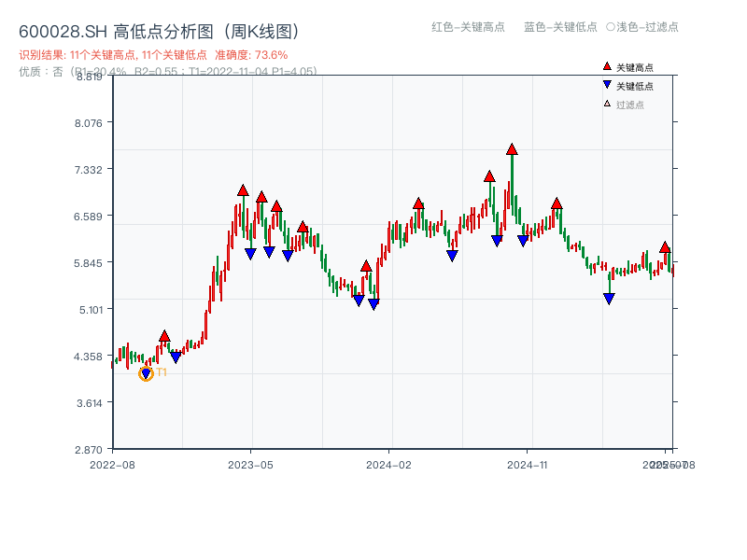Click the 2023-05 x-axis label
Viewport: 747px width, 560px height.
click(x=250, y=465)
